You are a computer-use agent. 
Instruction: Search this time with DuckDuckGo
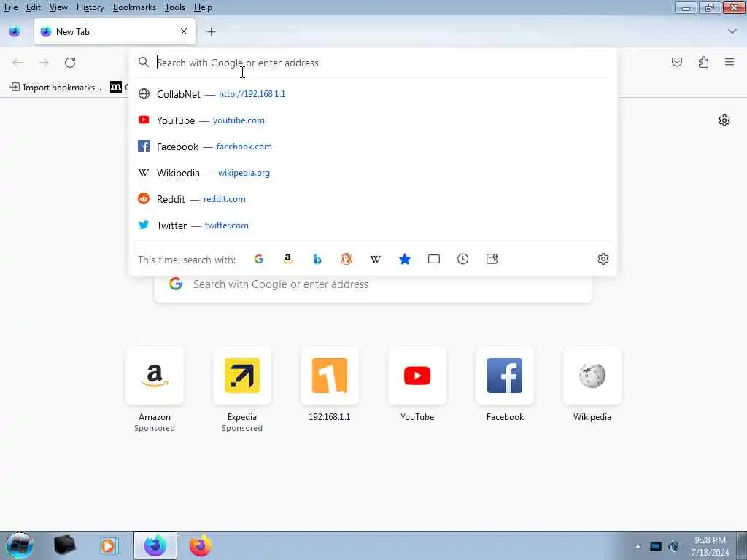(x=347, y=259)
